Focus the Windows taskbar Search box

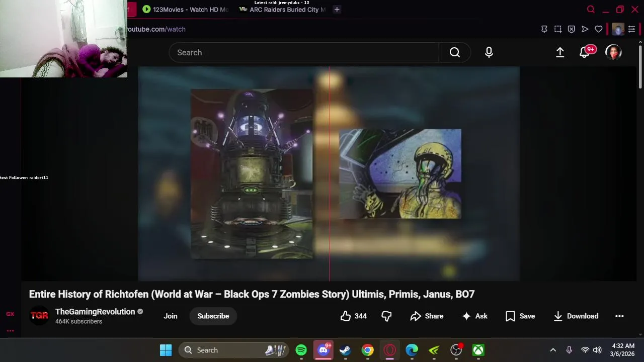click(234, 350)
